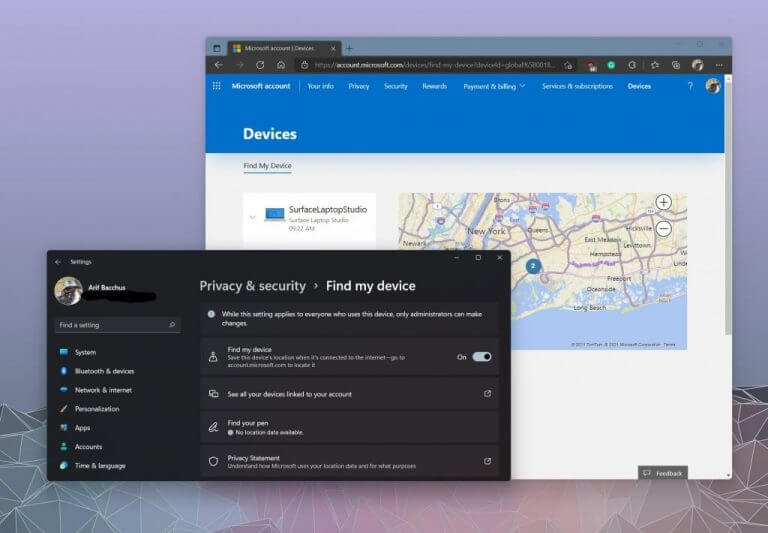
Task: Open a new browser tab
Action: [x=349, y=48]
